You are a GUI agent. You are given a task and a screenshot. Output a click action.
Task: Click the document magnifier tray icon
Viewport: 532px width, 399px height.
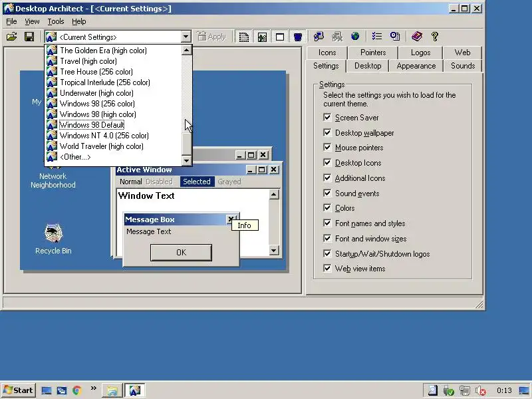[433, 391]
